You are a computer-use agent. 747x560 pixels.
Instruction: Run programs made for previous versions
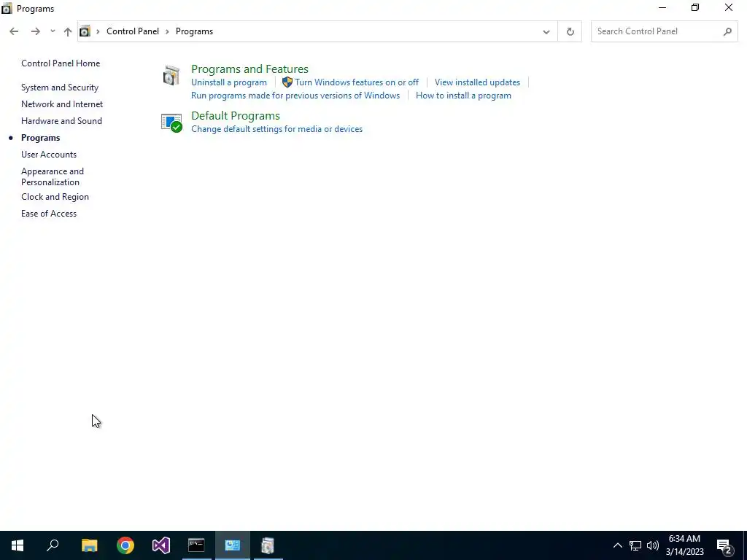point(295,96)
